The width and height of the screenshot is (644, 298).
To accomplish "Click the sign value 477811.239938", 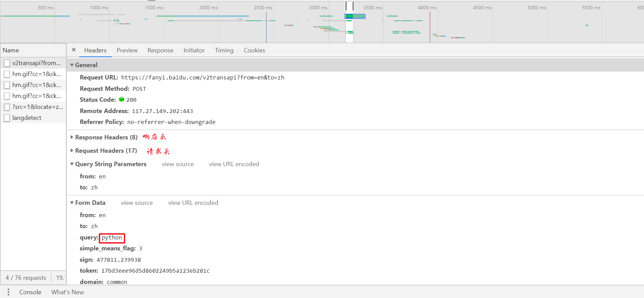I will [x=119, y=260].
